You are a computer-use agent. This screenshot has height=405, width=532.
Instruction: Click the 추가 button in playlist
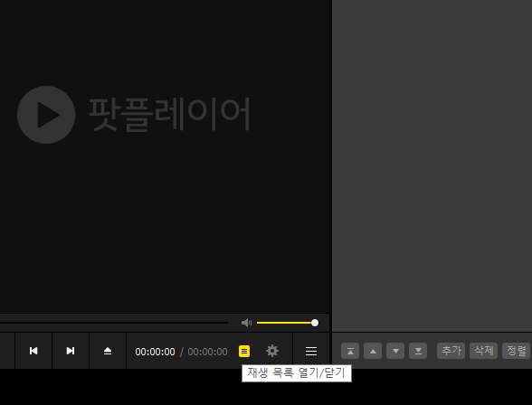click(x=451, y=351)
